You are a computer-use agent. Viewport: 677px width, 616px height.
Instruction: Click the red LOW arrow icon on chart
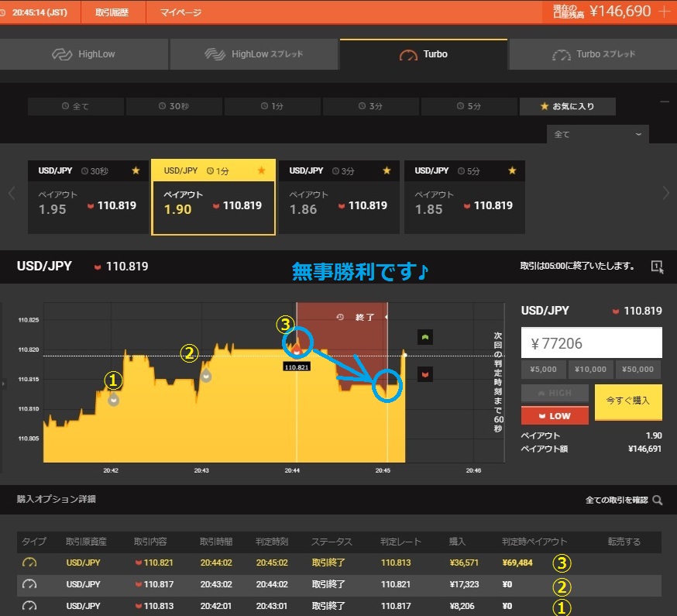pos(425,374)
